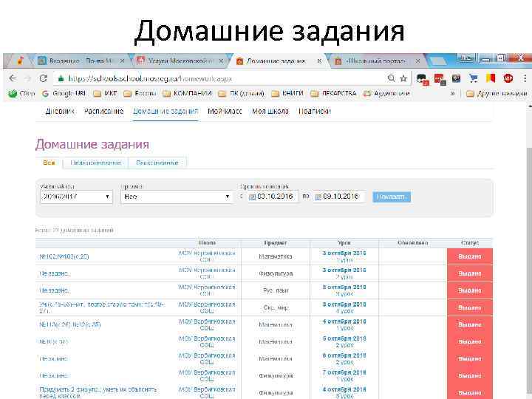Image resolution: width=532 pixels, height=399 pixels.
Task: Go to Мой класс menu section
Action: tap(225, 112)
